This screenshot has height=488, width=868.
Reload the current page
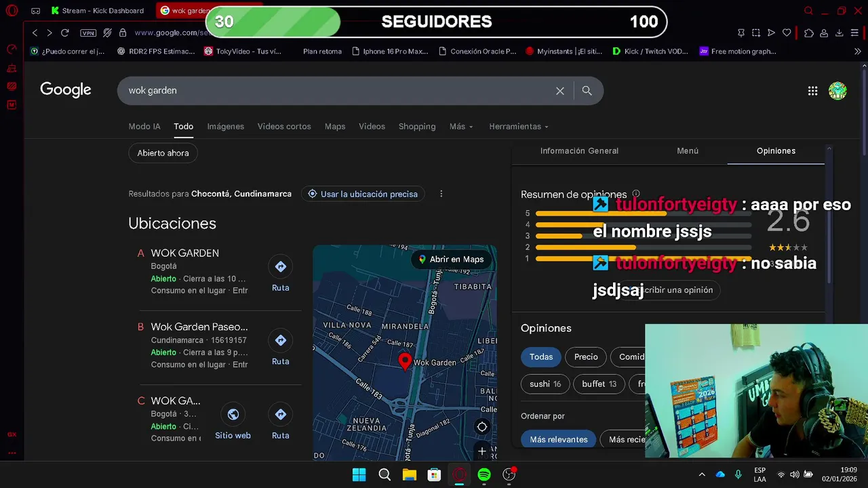click(x=65, y=33)
